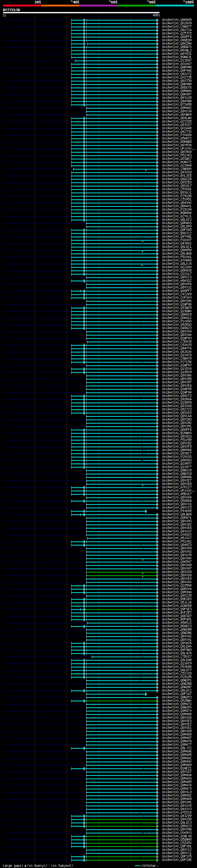Select hit UniRef100_Q198V9

(x=177, y=372)
